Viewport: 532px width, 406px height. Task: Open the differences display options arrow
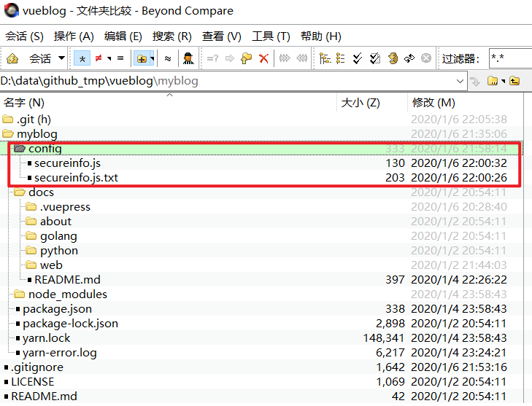coord(109,58)
